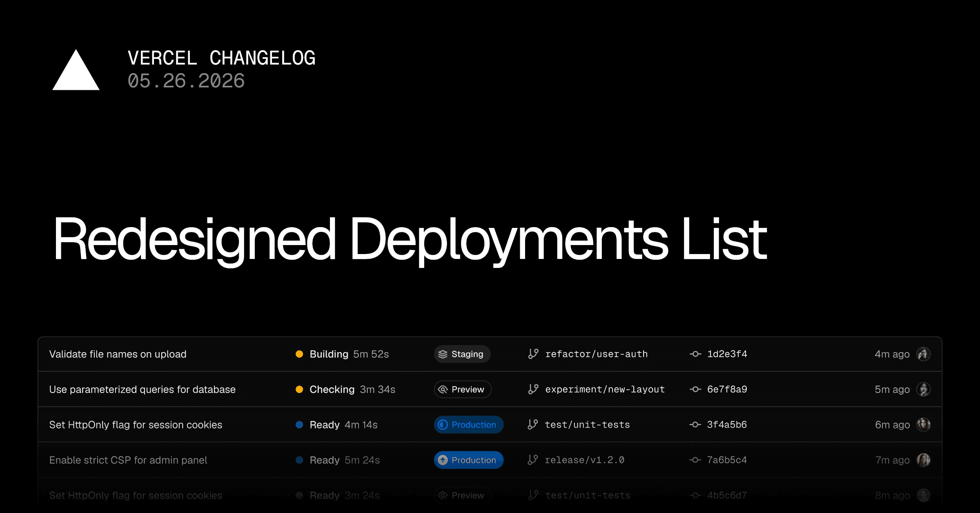The image size is (980, 513).
Task: Click branch icon in the 3f4a5b6 row
Action: 533,424
